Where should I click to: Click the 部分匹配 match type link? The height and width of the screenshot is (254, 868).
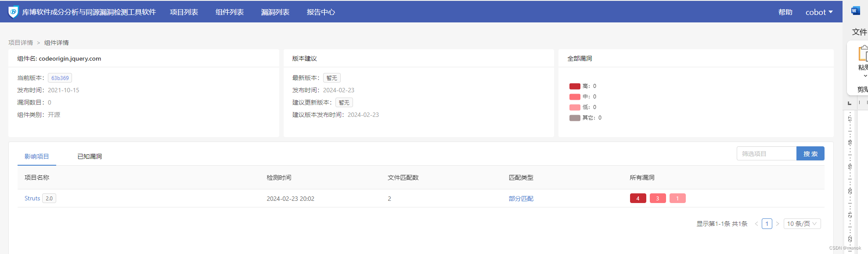point(521,199)
